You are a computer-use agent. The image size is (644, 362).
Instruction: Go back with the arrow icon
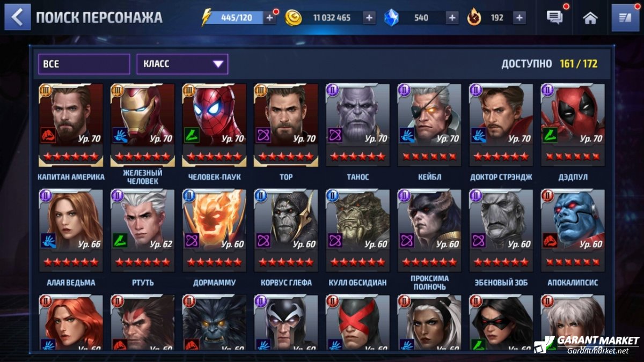[x=18, y=17]
